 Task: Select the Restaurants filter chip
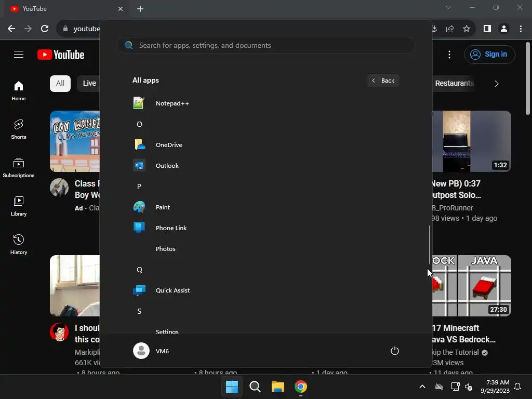[x=454, y=84]
